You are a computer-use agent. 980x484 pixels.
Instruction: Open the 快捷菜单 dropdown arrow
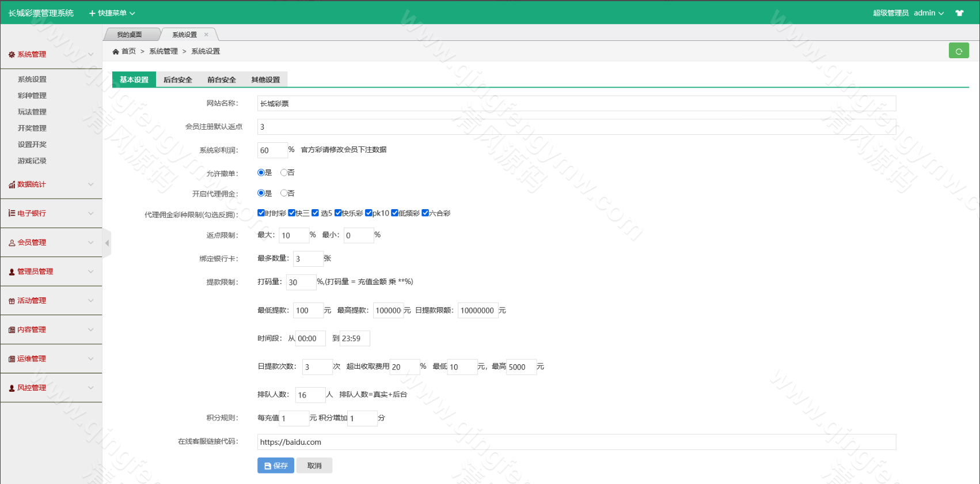pyautogui.click(x=132, y=13)
